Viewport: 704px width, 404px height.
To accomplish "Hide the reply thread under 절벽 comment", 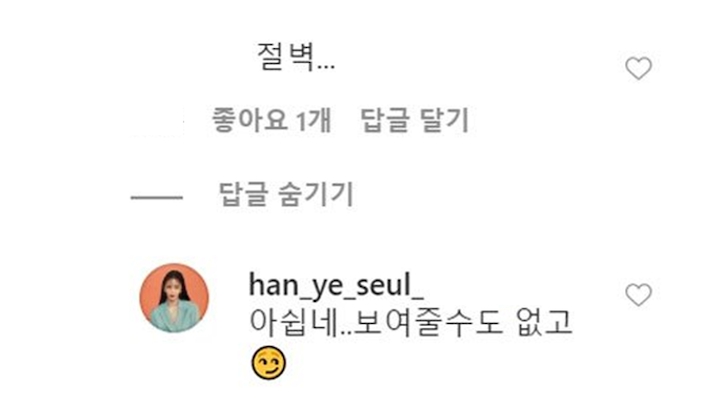I will 286,194.
